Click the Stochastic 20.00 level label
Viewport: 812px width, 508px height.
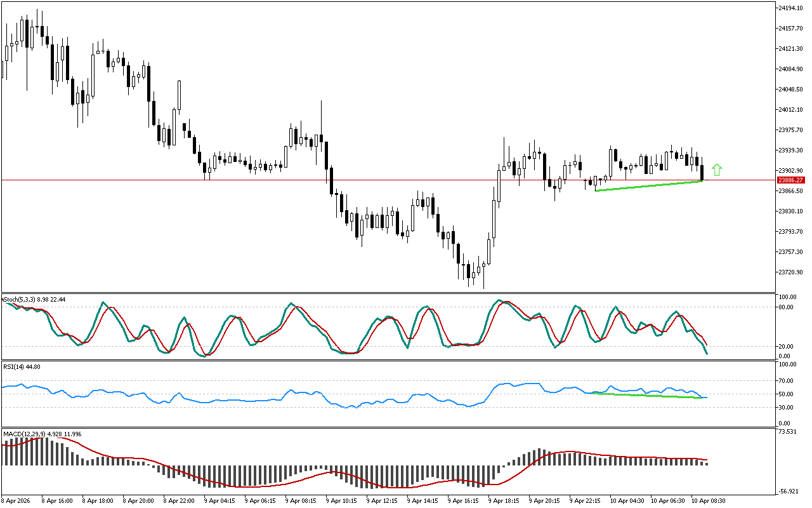click(x=787, y=346)
